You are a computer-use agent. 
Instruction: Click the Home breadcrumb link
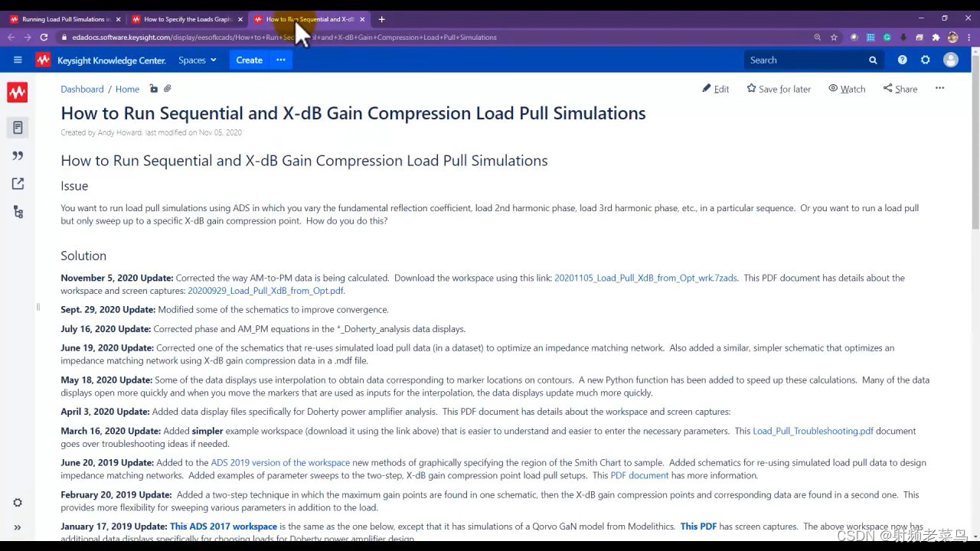[x=127, y=89]
